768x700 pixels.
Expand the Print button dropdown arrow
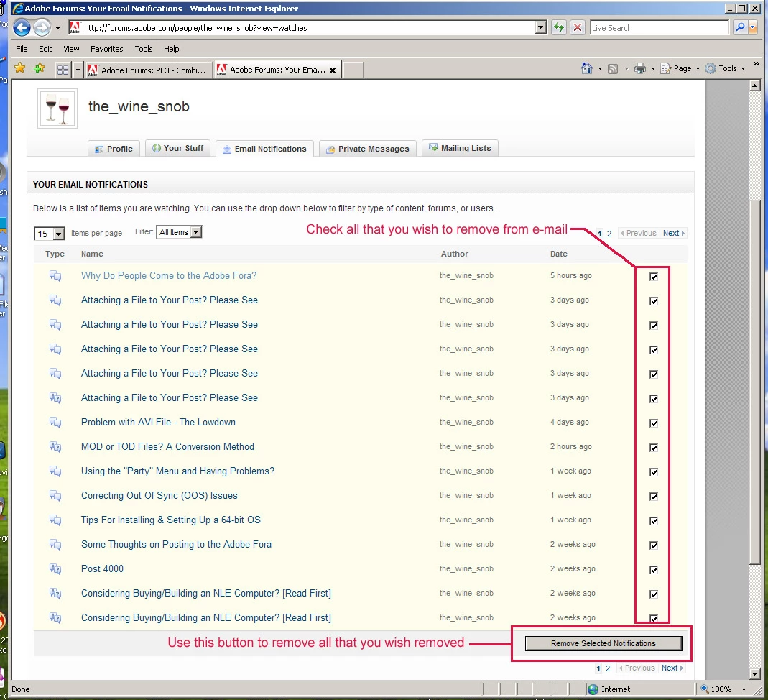[x=653, y=69]
